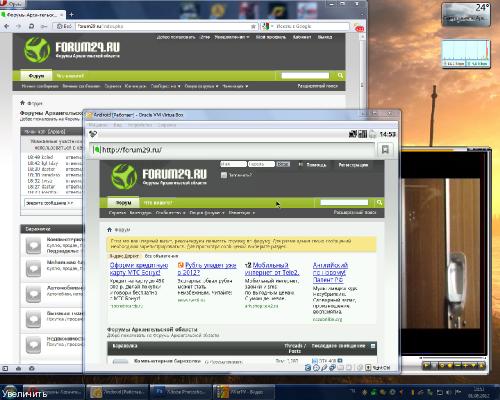
Task: Click VirtualBox network status icon
Action: pos(332,368)
